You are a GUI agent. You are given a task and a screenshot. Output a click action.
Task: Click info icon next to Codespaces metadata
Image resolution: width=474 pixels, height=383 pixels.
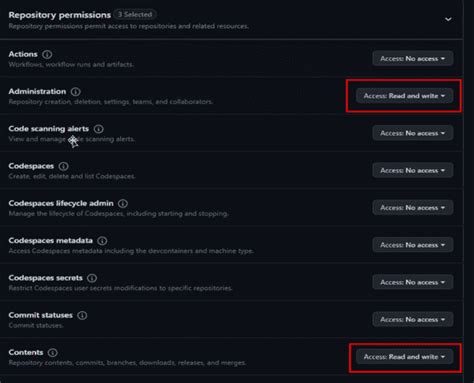102,241
